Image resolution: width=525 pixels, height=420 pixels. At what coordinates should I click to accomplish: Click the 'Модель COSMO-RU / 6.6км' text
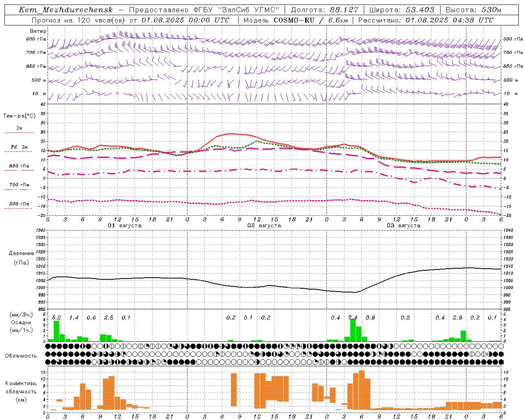pyautogui.click(x=295, y=20)
